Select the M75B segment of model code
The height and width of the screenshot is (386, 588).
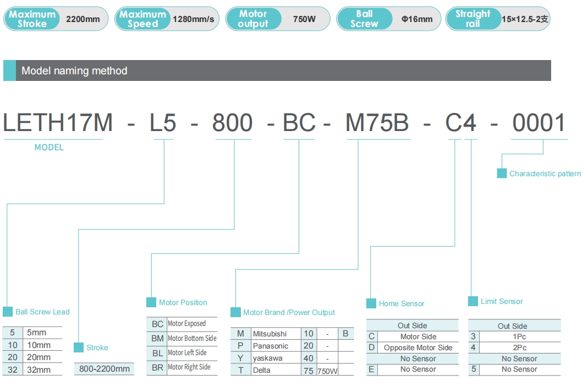pyautogui.click(x=377, y=123)
